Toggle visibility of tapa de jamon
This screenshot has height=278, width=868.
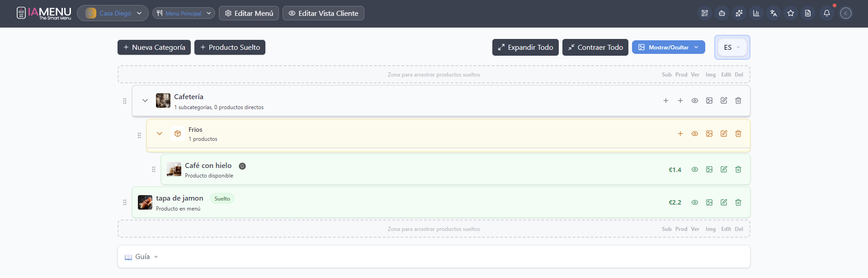[x=695, y=202]
